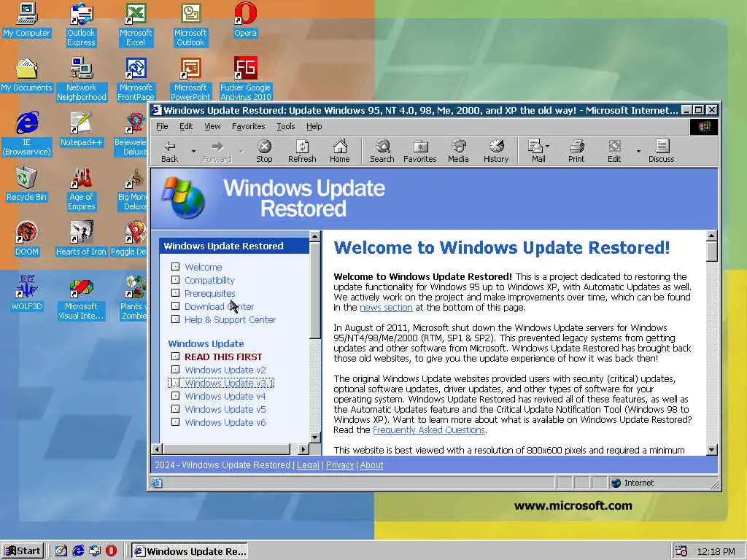
Task: Follow the news section link
Action: [x=387, y=307]
